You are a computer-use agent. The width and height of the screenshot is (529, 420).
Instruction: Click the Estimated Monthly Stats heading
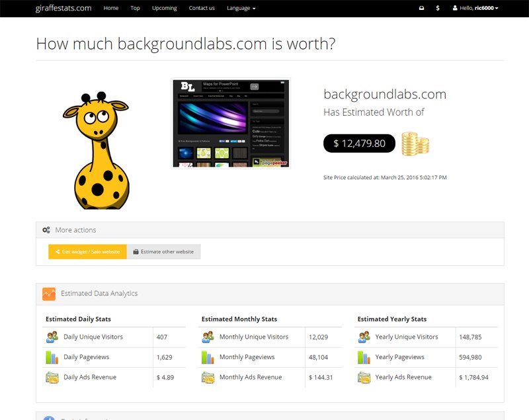[x=239, y=319]
